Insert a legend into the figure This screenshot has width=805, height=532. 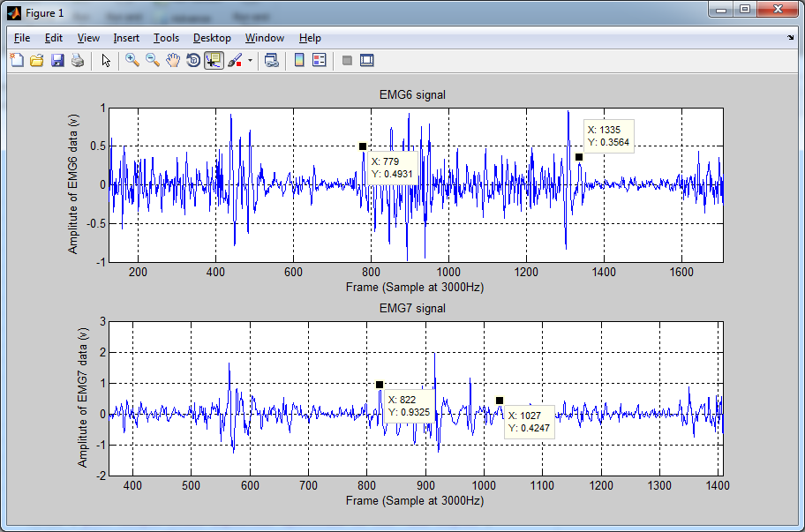320,60
